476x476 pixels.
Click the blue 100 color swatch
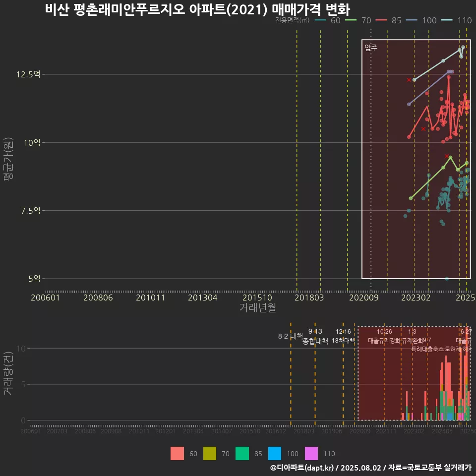(274, 454)
